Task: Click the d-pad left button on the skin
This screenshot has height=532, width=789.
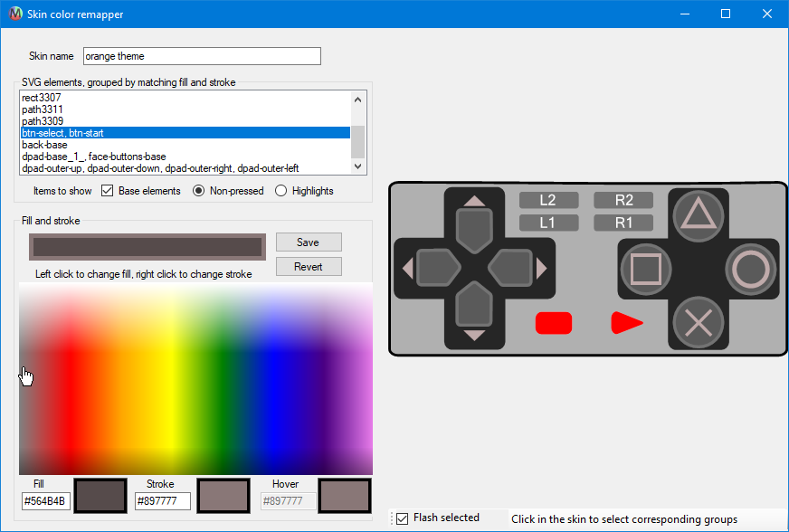Action: 438,268
